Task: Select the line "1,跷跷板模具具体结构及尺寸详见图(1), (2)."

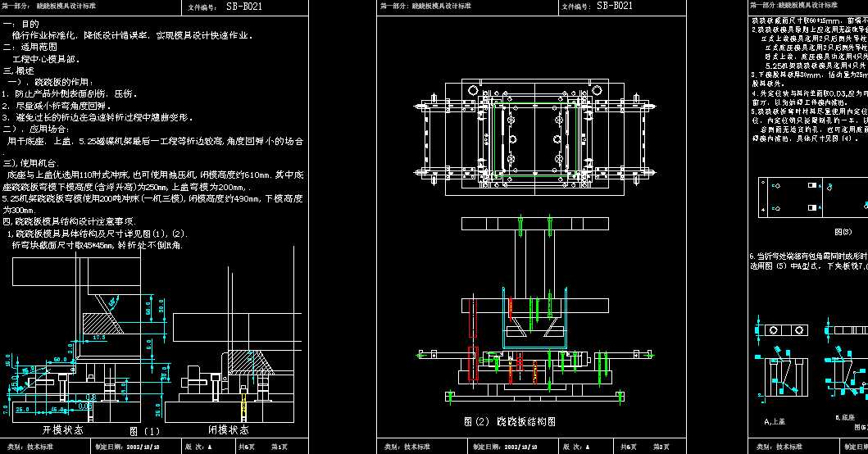Action: (98, 234)
